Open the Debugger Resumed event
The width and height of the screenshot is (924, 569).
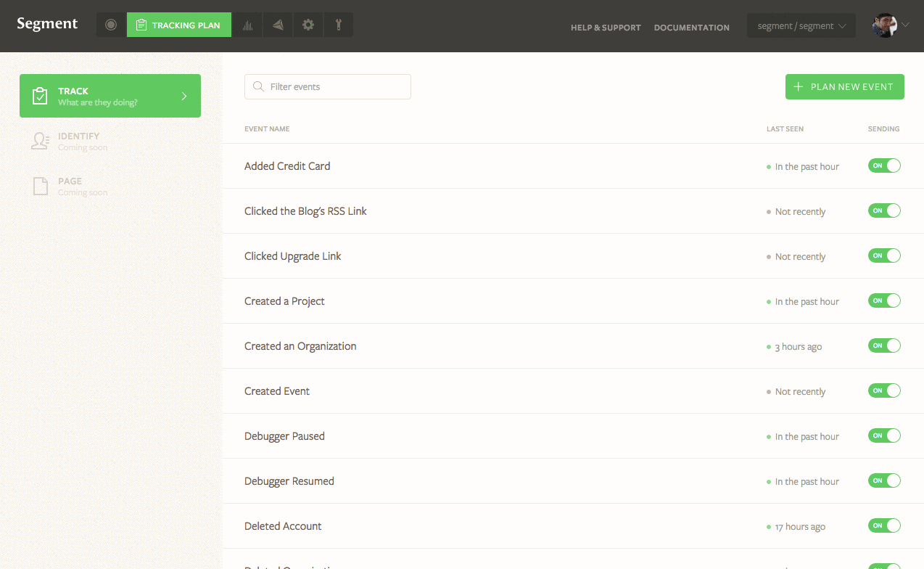click(x=289, y=481)
